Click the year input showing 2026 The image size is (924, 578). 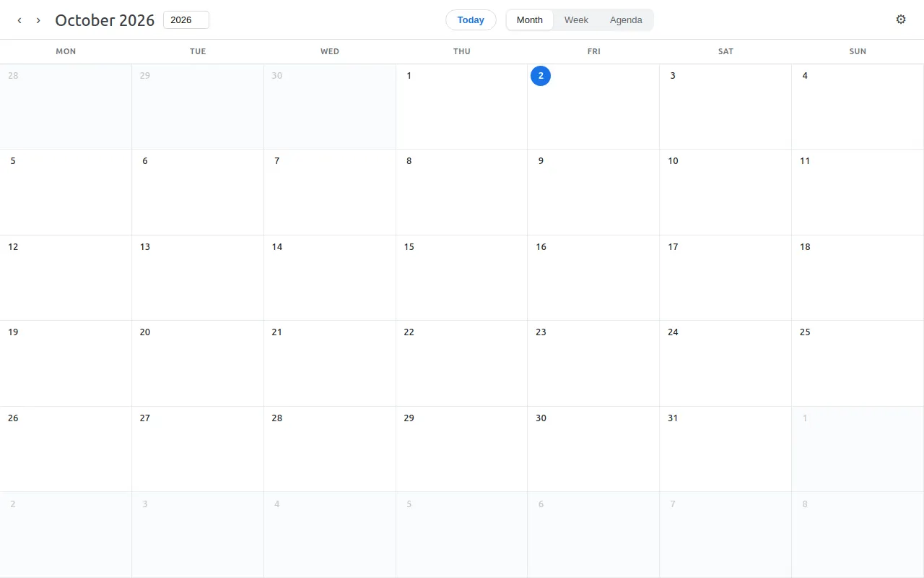click(x=186, y=20)
